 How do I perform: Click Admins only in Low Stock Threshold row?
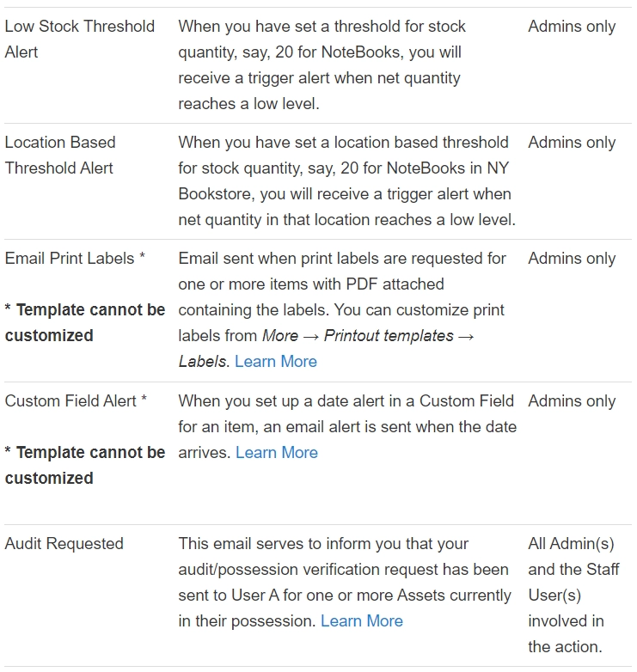pos(572,27)
